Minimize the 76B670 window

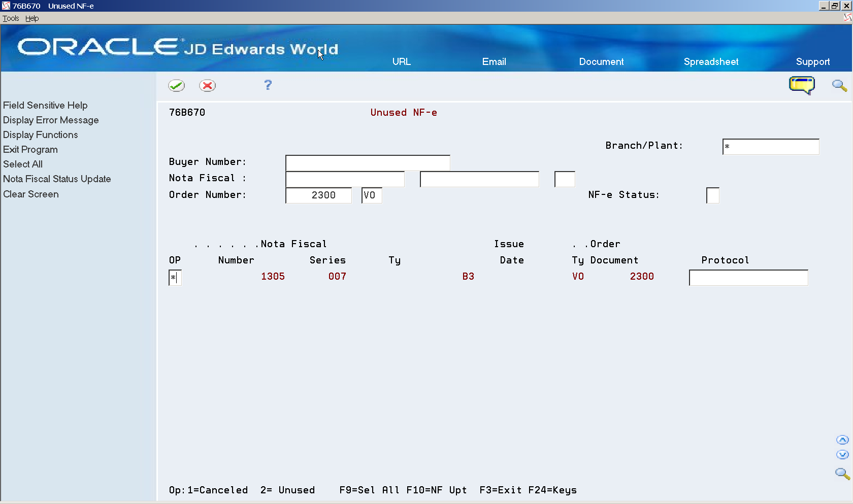(824, 6)
